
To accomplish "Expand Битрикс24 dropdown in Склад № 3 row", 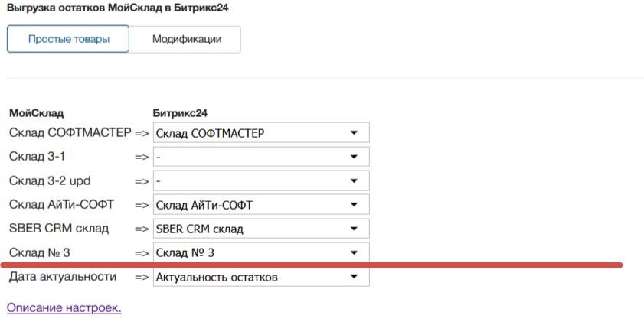I will (x=261, y=252).
